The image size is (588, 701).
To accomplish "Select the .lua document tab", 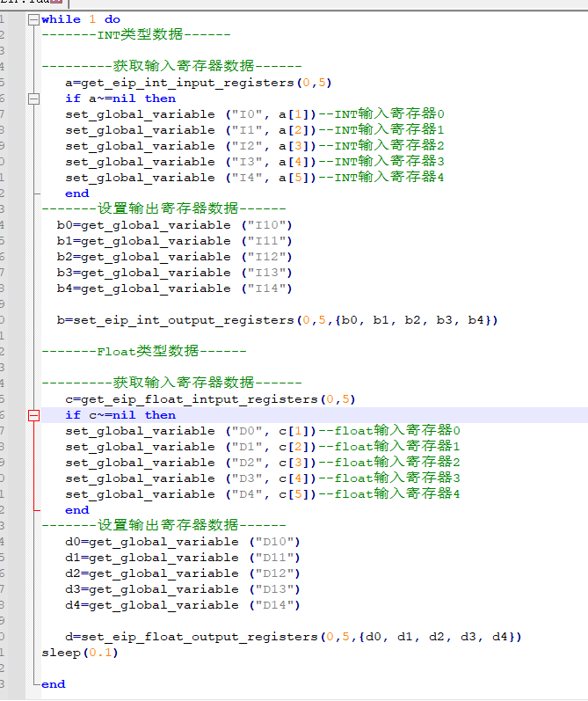I will 26,4.
